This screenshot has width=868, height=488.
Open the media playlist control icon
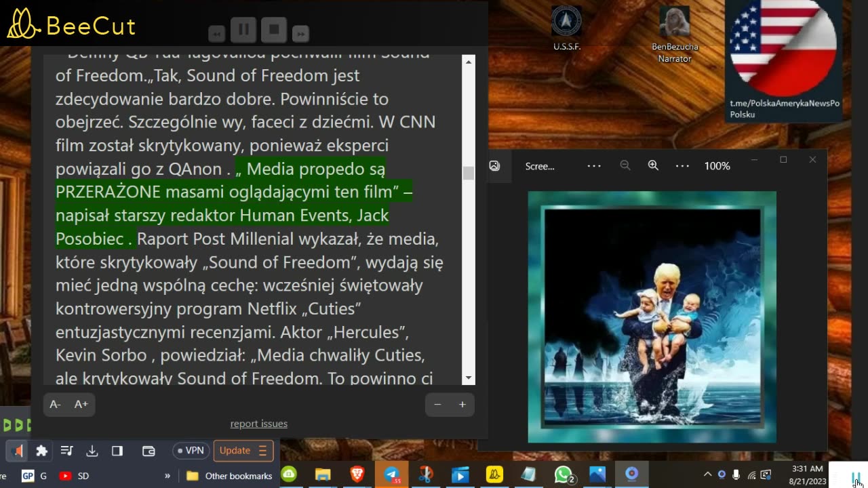click(x=66, y=451)
